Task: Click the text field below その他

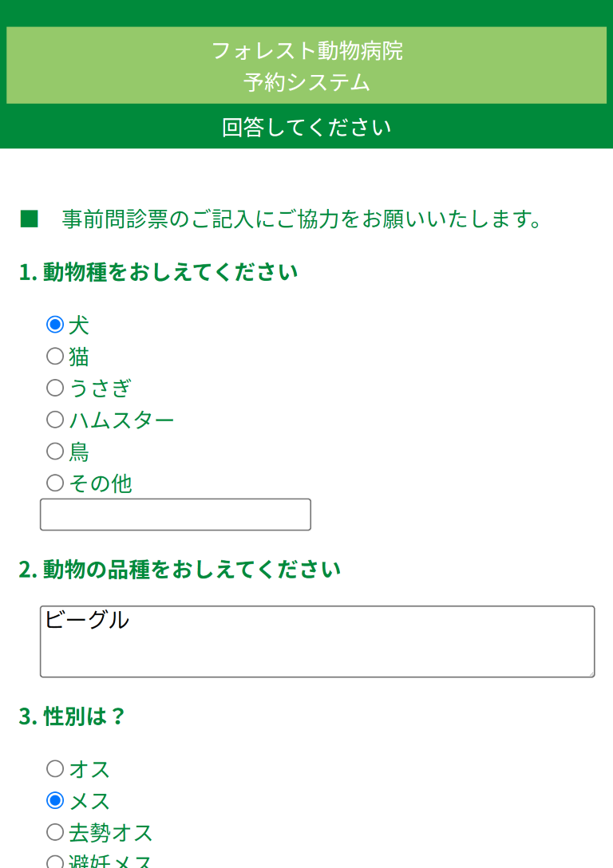Action: point(175,514)
